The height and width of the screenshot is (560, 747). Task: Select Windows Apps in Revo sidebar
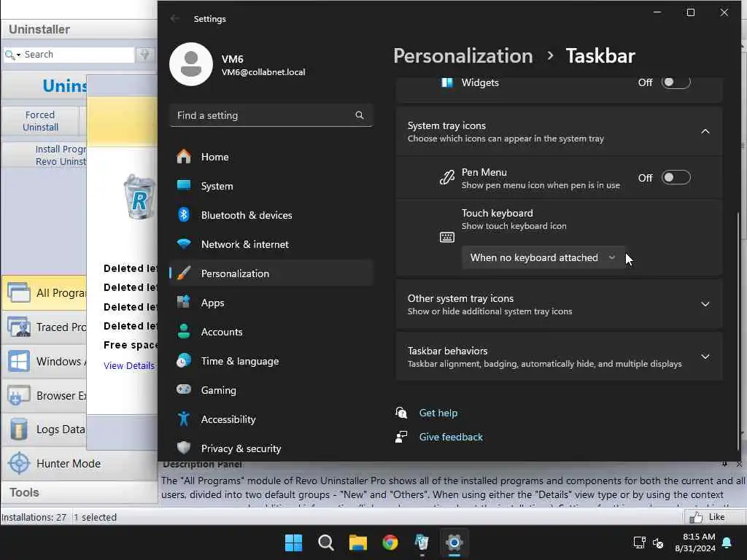pyautogui.click(x=45, y=362)
